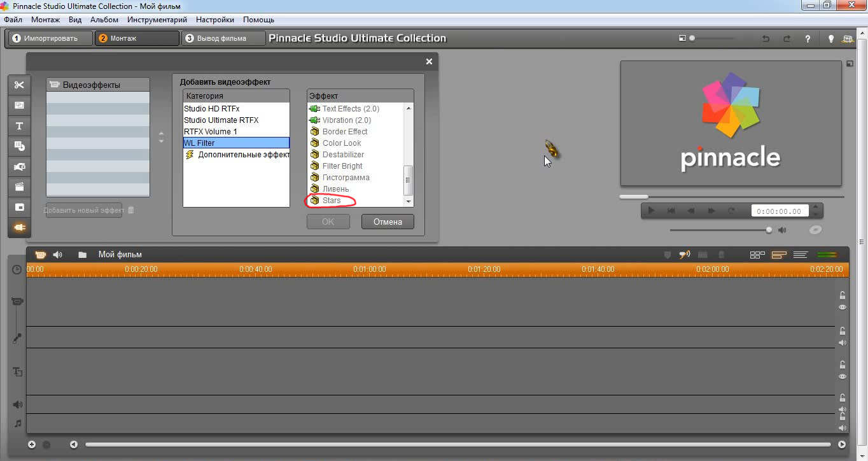Decrease the timecode with the down arrow
The height and width of the screenshot is (461, 868).
point(816,215)
